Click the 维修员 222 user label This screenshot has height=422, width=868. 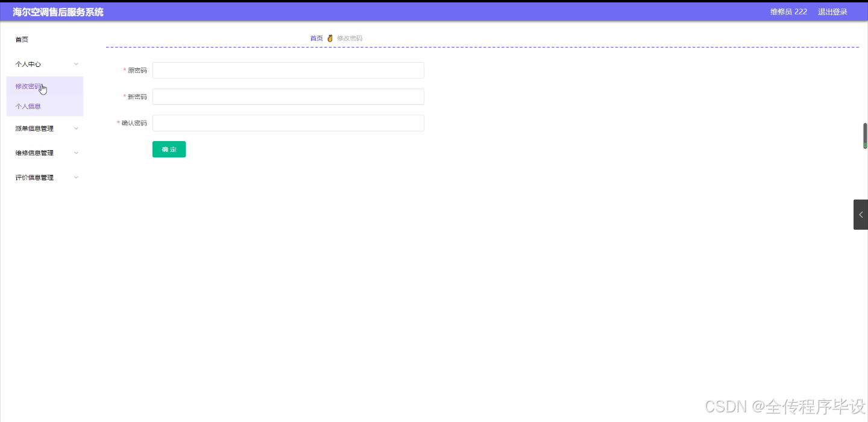788,11
